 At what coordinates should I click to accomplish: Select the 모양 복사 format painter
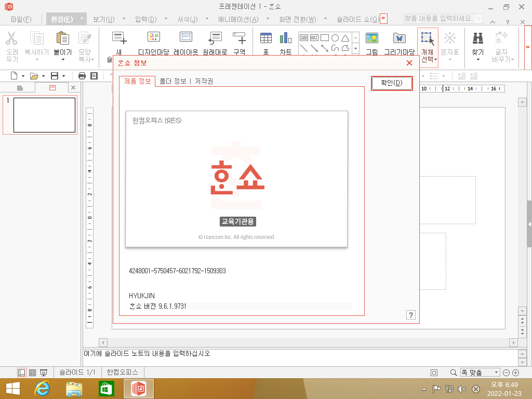click(85, 38)
